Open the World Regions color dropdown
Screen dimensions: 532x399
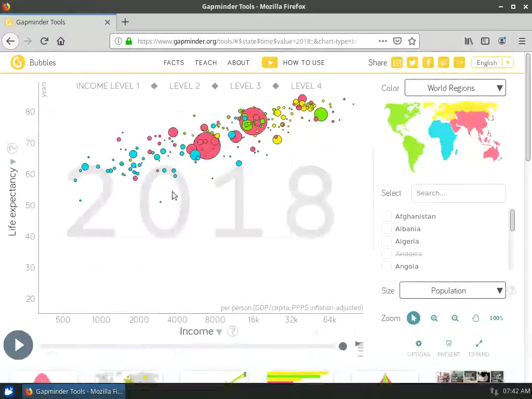pos(455,88)
